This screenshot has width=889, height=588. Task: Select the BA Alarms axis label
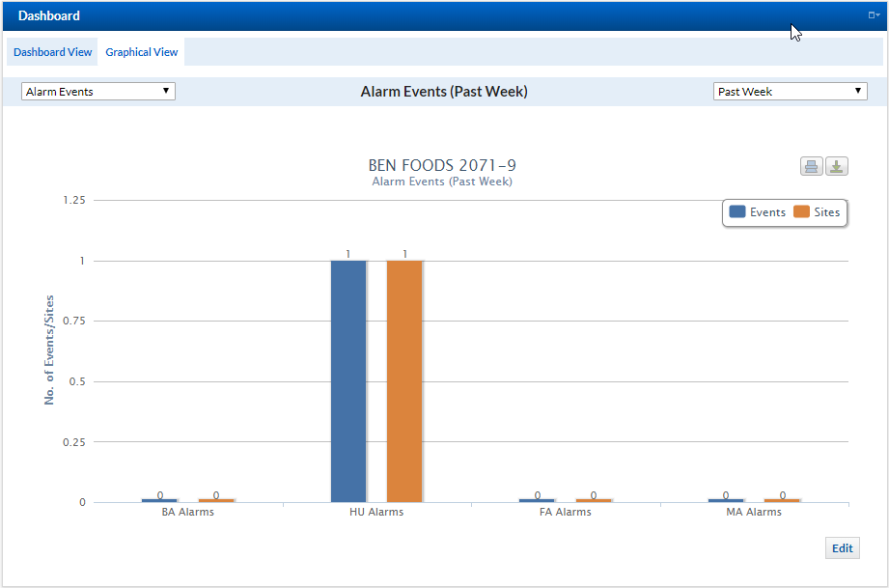click(188, 512)
